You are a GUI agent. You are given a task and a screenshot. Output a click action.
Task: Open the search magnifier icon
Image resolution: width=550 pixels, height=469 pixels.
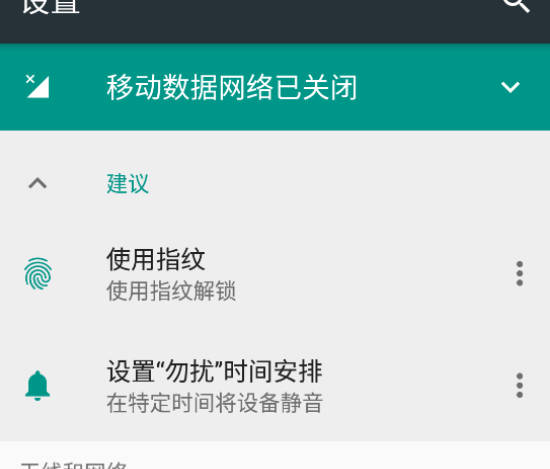click(516, 5)
